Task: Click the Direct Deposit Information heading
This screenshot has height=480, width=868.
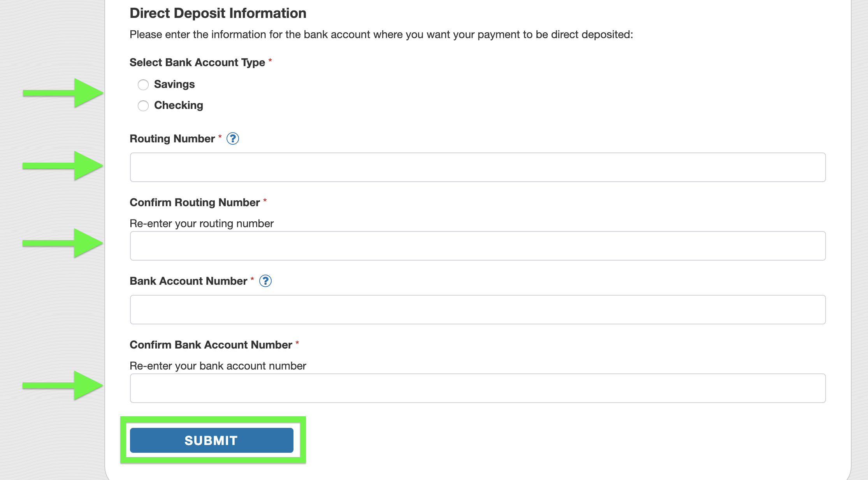Action: 218,13
